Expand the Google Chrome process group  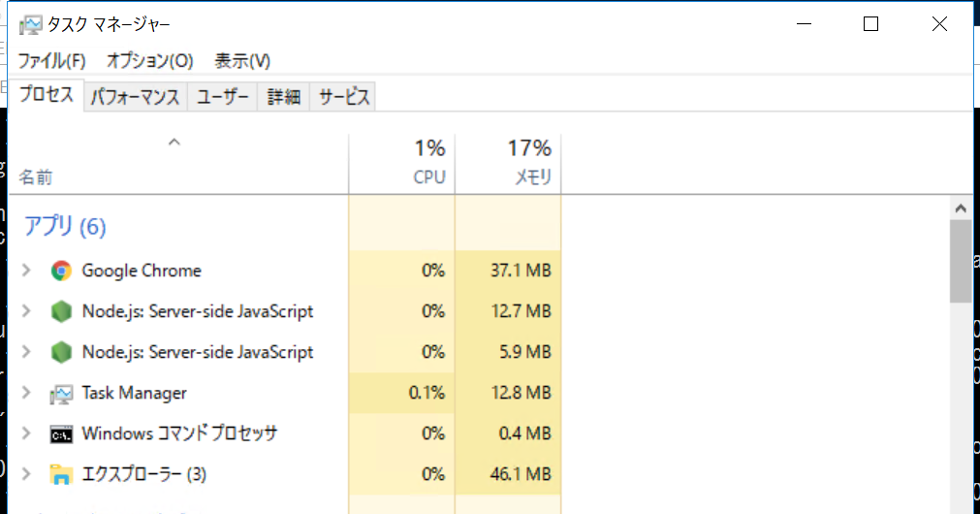click(x=26, y=271)
